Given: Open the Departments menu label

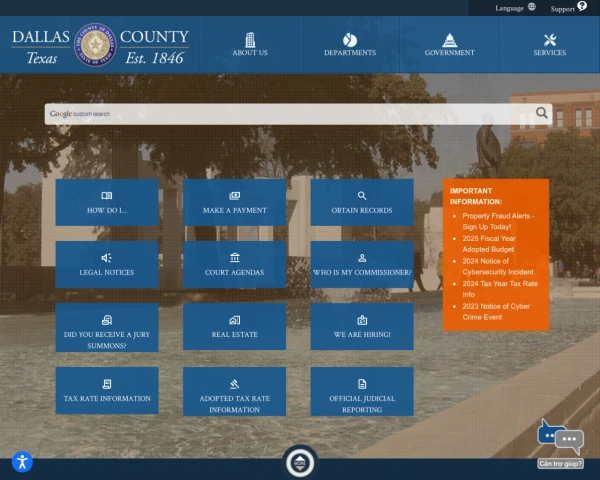Looking at the screenshot, I should 350,52.
